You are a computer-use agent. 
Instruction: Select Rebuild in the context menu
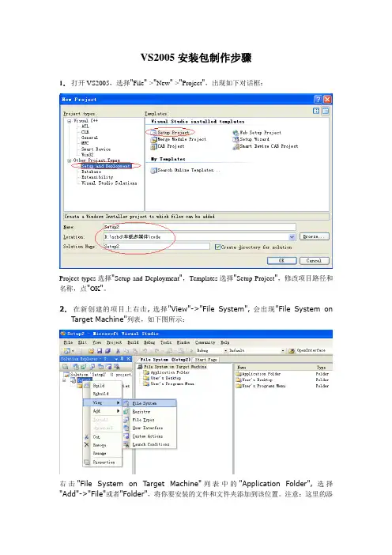[x=102, y=394]
